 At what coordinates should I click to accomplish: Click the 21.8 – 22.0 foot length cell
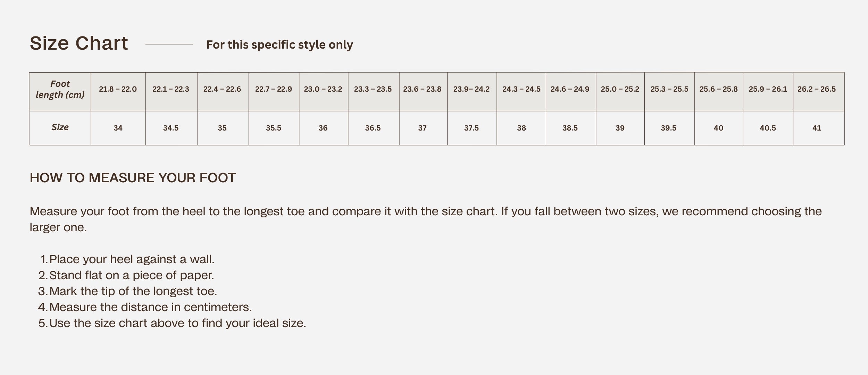tap(118, 89)
